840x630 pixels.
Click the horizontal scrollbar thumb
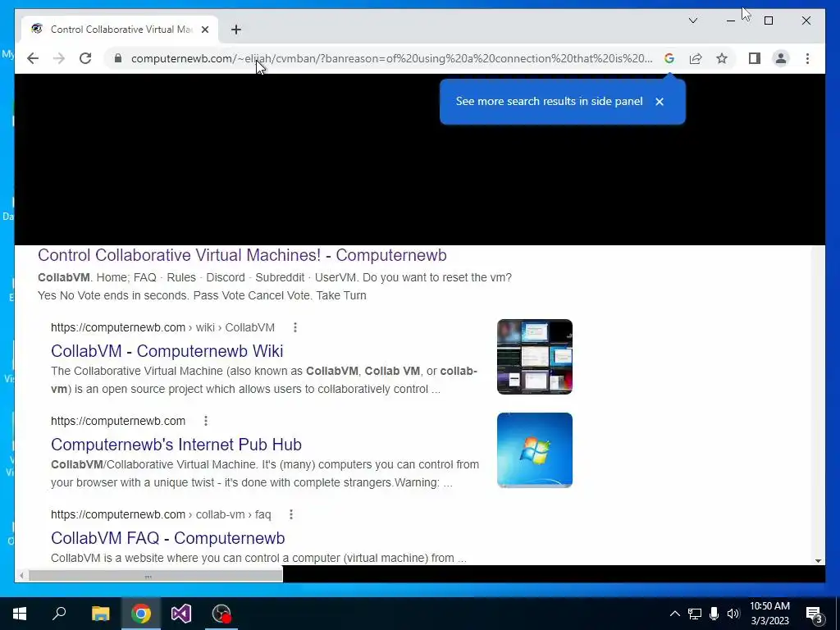point(155,576)
